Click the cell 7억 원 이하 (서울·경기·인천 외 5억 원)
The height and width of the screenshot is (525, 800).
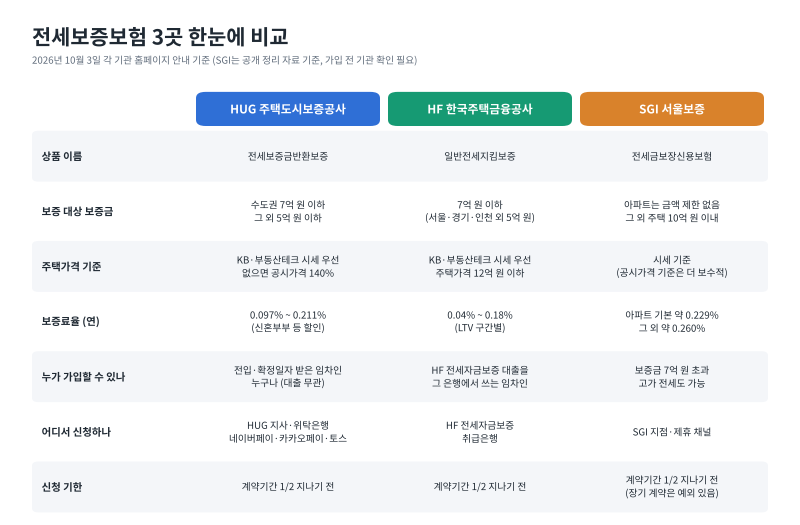coord(480,211)
